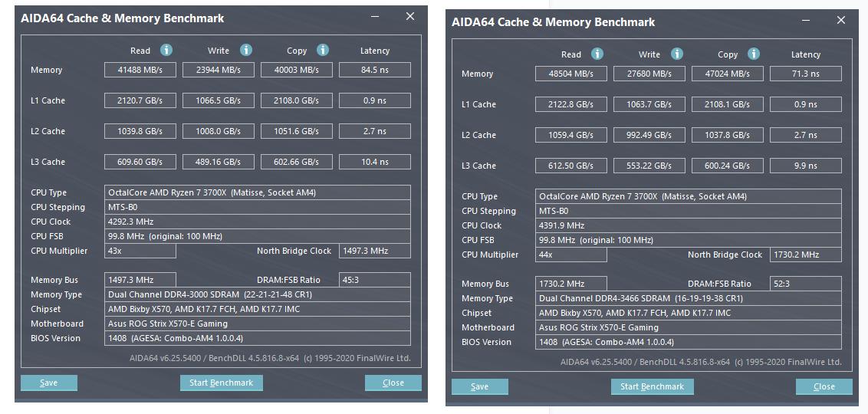Screen dimensions: 868x414
Task: Click Write info icon in left window
Action: tap(246, 51)
